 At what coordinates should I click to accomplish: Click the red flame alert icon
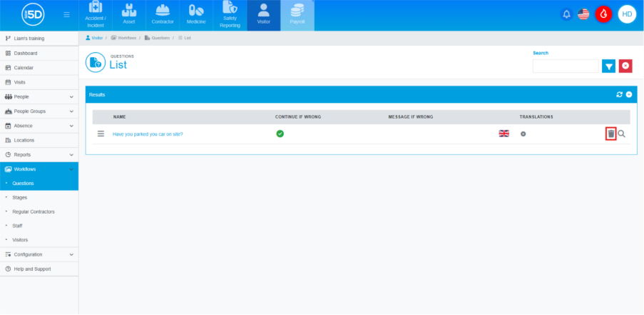(x=603, y=14)
